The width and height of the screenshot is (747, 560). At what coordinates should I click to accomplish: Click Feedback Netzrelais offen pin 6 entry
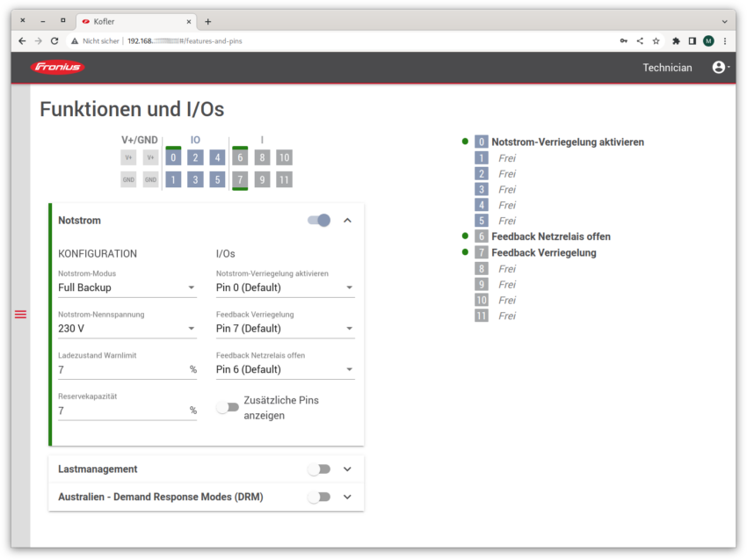[550, 236]
